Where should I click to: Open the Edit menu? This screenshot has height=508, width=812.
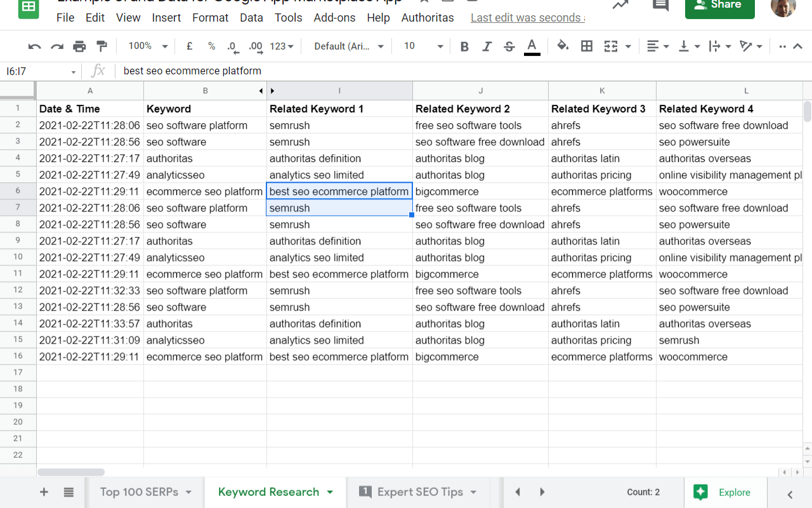pyautogui.click(x=95, y=18)
